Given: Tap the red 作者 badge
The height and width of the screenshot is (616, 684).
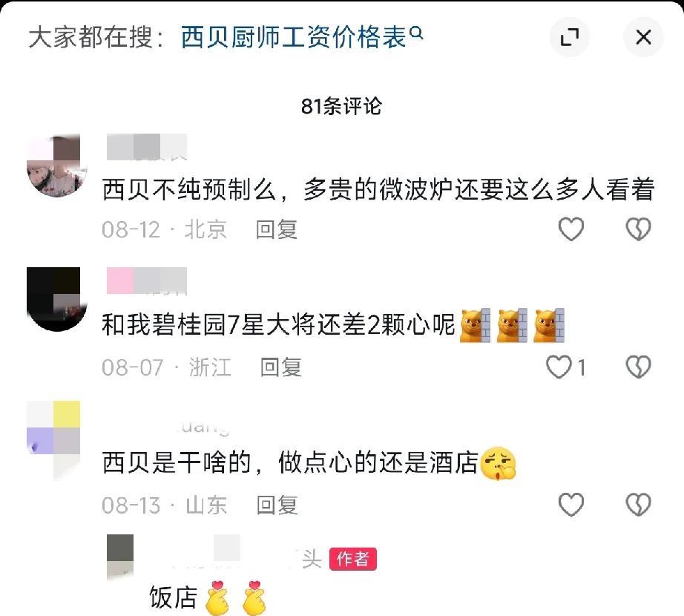Looking at the screenshot, I should coord(353,559).
